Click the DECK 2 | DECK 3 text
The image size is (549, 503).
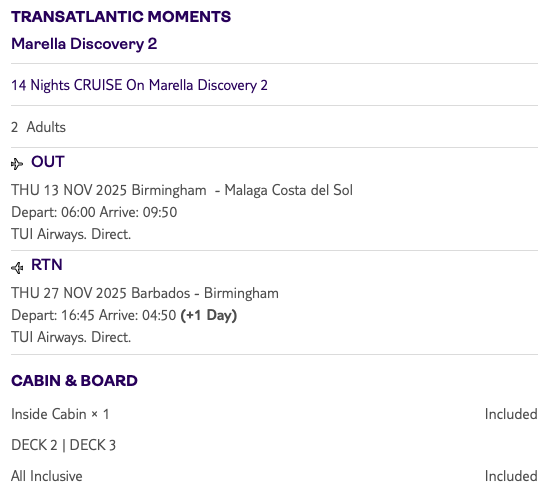pyautogui.click(x=63, y=445)
